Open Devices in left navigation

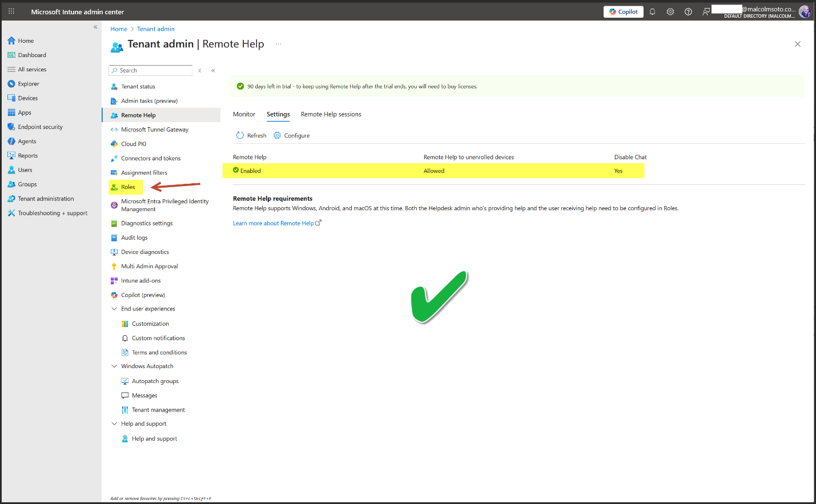pos(27,98)
